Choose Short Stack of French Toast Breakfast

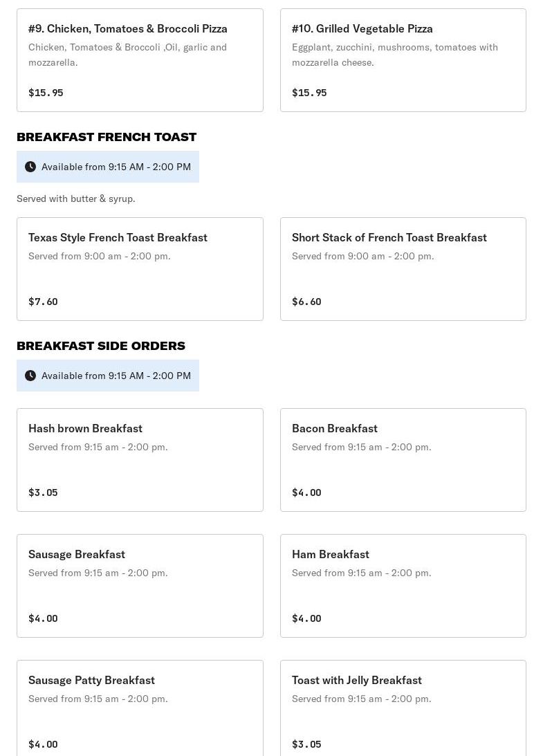point(403,269)
